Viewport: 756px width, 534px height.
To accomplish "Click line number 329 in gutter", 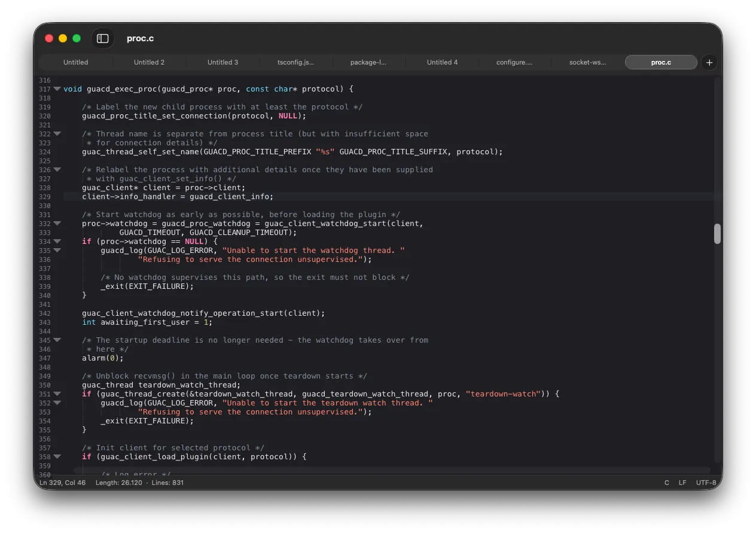I will click(45, 197).
